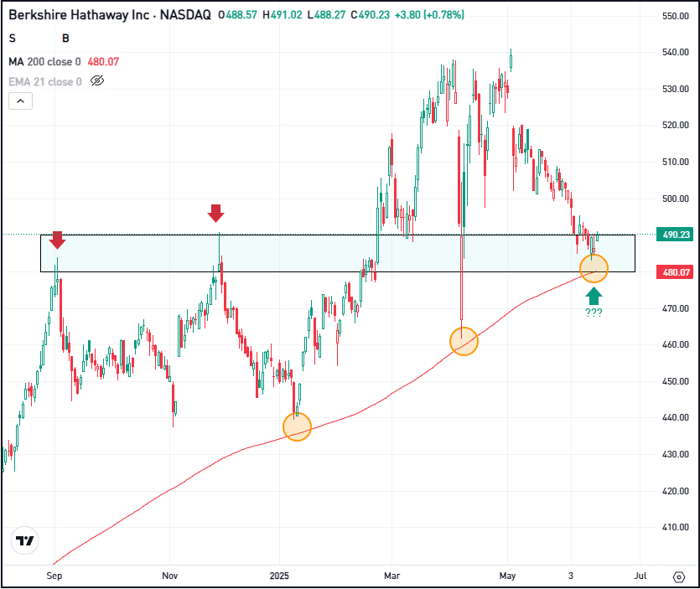Click the 440.00 price axis label

[x=676, y=417]
